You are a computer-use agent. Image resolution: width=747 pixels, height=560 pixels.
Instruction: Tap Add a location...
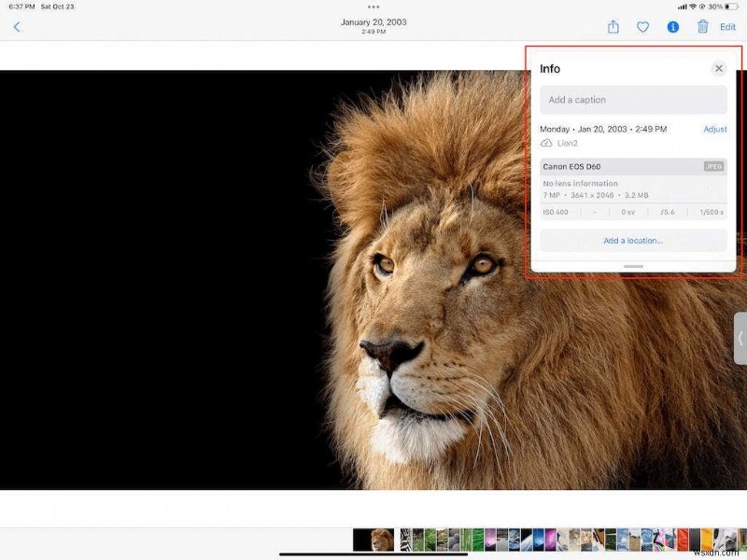point(632,240)
